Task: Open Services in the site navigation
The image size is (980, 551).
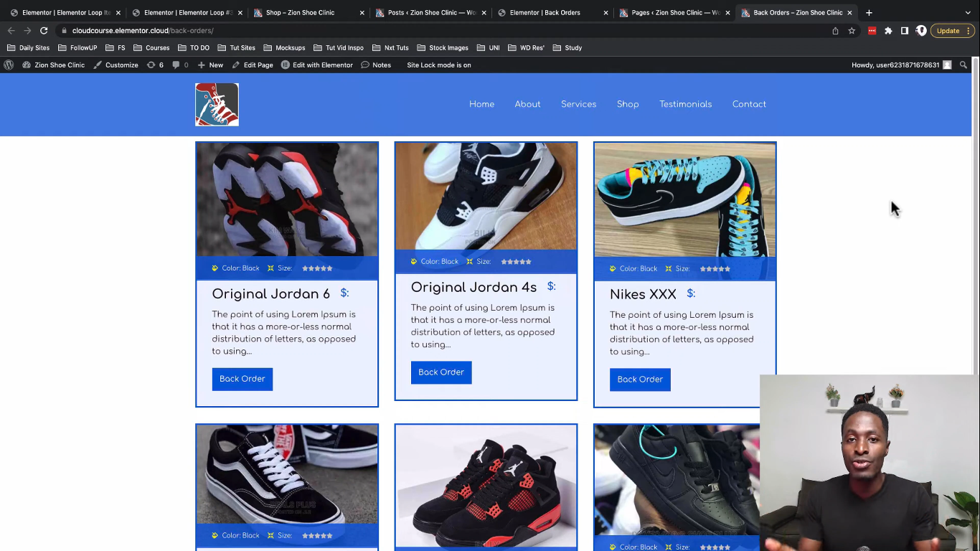Action: coord(578,104)
